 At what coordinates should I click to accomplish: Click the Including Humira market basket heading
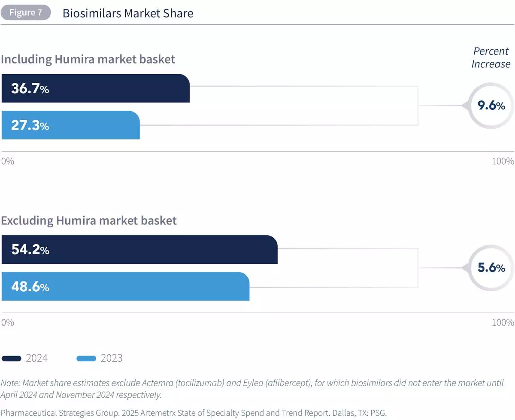(88, 59)
